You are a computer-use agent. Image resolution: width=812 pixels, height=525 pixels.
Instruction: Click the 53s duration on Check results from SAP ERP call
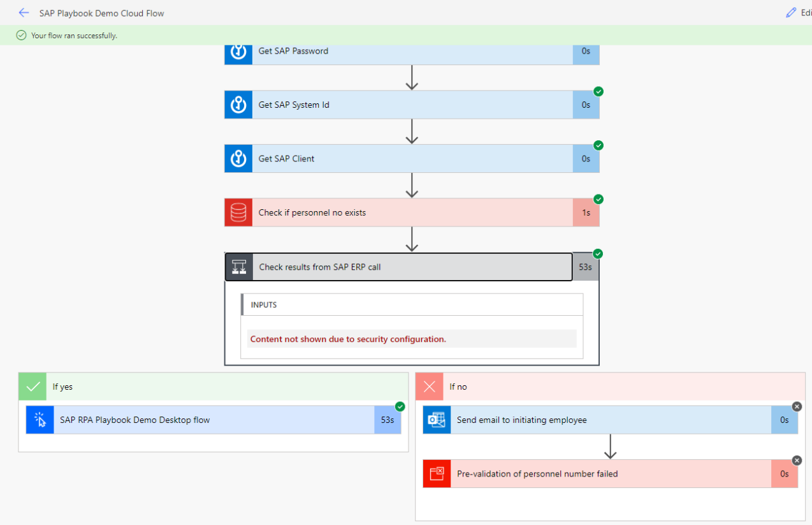585,267
